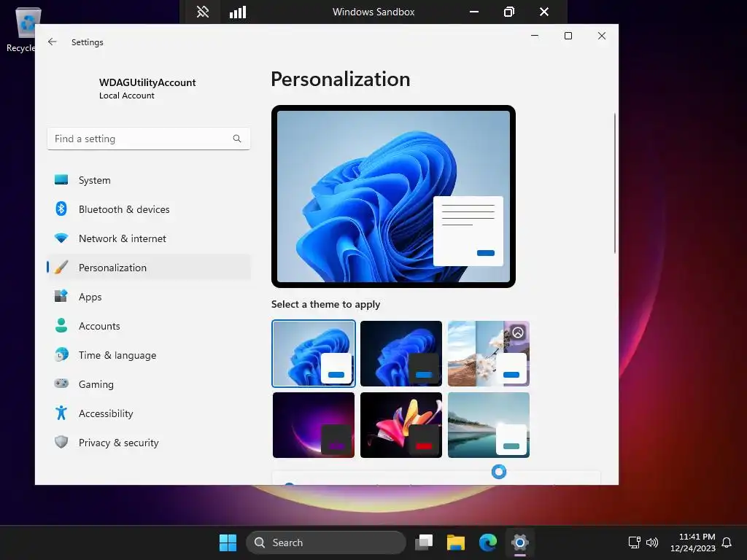
Task: Apply the purple Glow theme
Action: tap(314, 425)
